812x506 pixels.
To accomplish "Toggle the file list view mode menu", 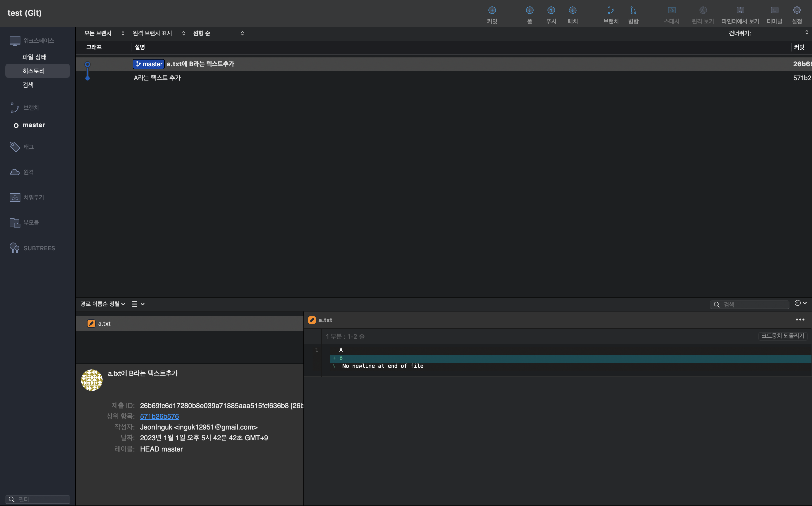I will (x=138, y=304).
